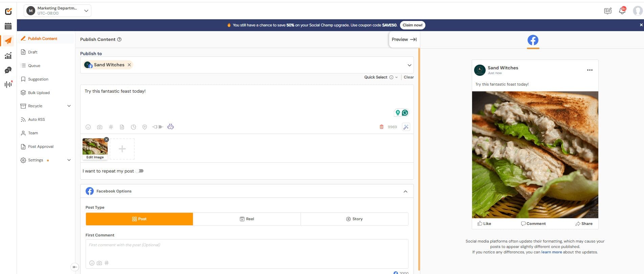This screenshot has width=644, height=274.
Task: Add hashtag to first comment
Action: click(x=107, y=263)
